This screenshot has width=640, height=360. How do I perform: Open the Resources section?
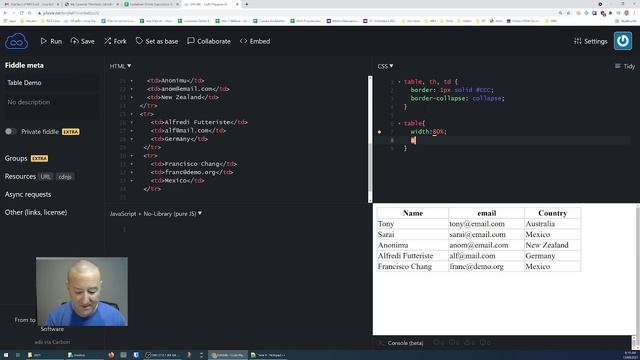pyautogui.click(x=20, y=176)
